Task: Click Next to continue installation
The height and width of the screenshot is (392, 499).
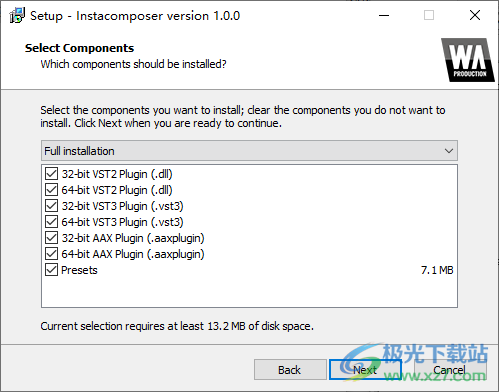Action: click(x=365, y=369)
